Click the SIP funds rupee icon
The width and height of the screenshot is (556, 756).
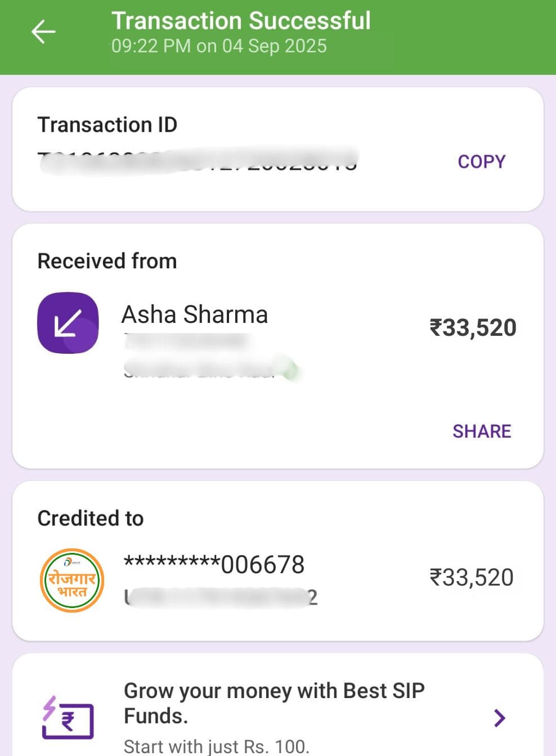pyautogui.click(x=68, y=718)
